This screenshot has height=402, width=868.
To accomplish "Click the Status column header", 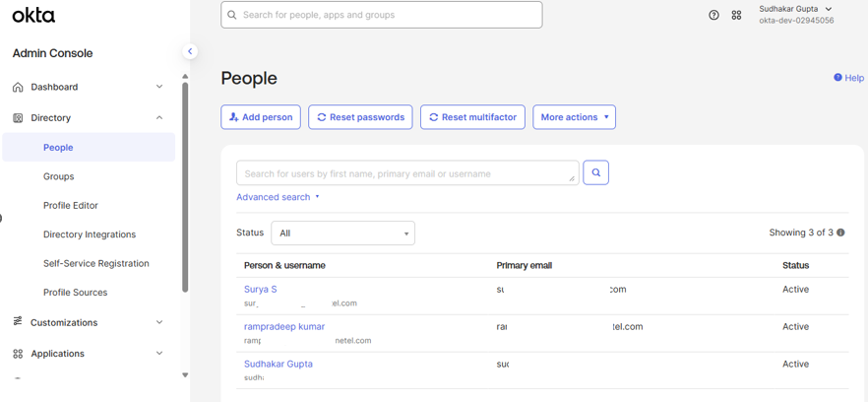I will (795, 266).
